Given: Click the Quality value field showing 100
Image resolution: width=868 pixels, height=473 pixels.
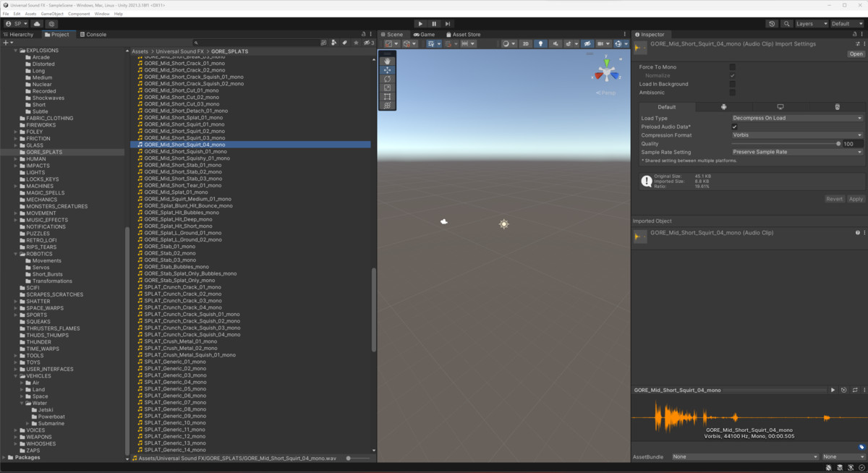Looking at the screenshot, I should [x=853, y=144].
